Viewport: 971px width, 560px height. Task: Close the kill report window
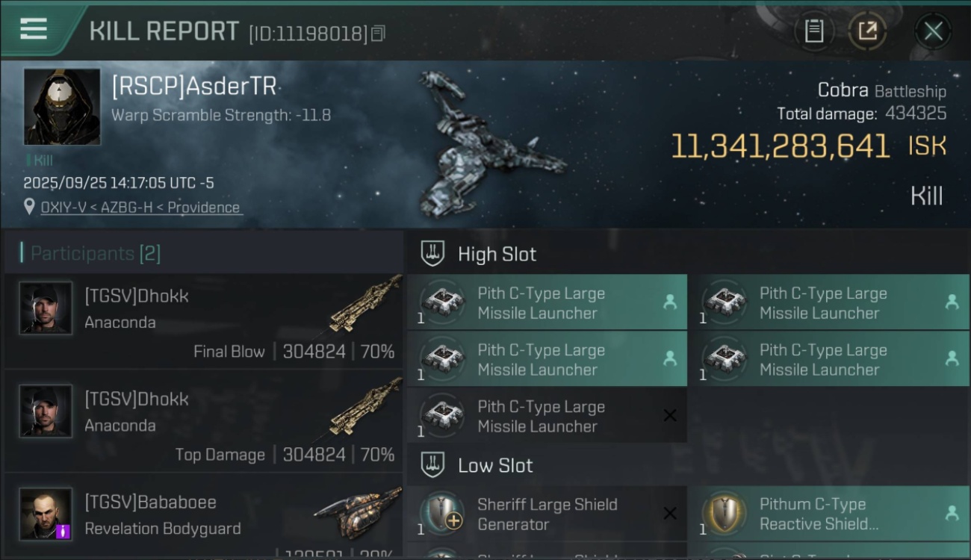(933, 31)
